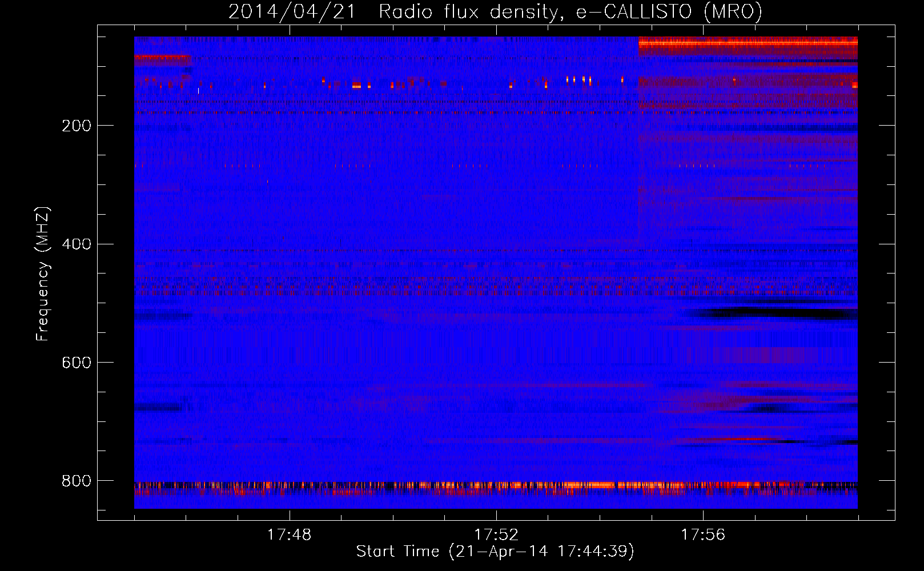Click the bright red burst band at top right of spectrogram

tap(748, 46)
